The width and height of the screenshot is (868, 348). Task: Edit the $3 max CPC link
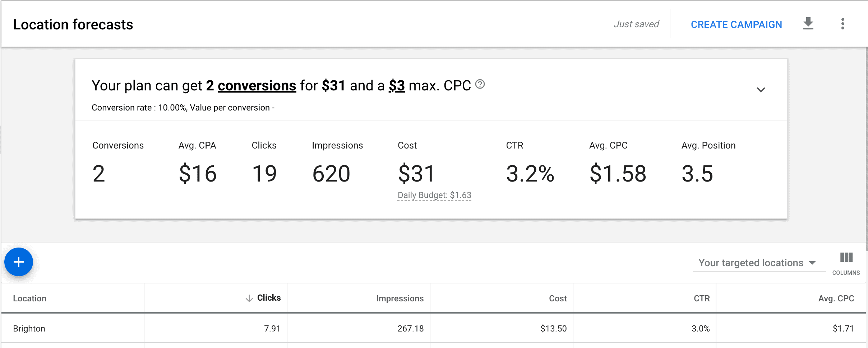(397, 86)
